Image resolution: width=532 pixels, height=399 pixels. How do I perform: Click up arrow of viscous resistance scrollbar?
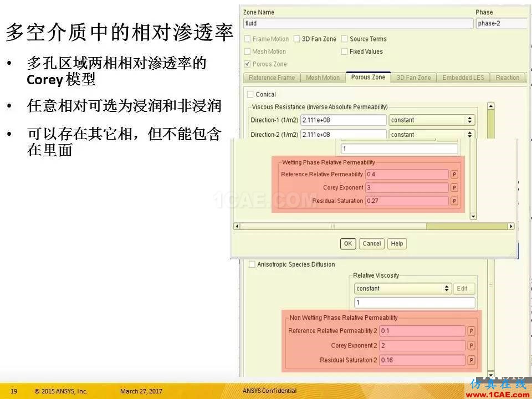490,106
